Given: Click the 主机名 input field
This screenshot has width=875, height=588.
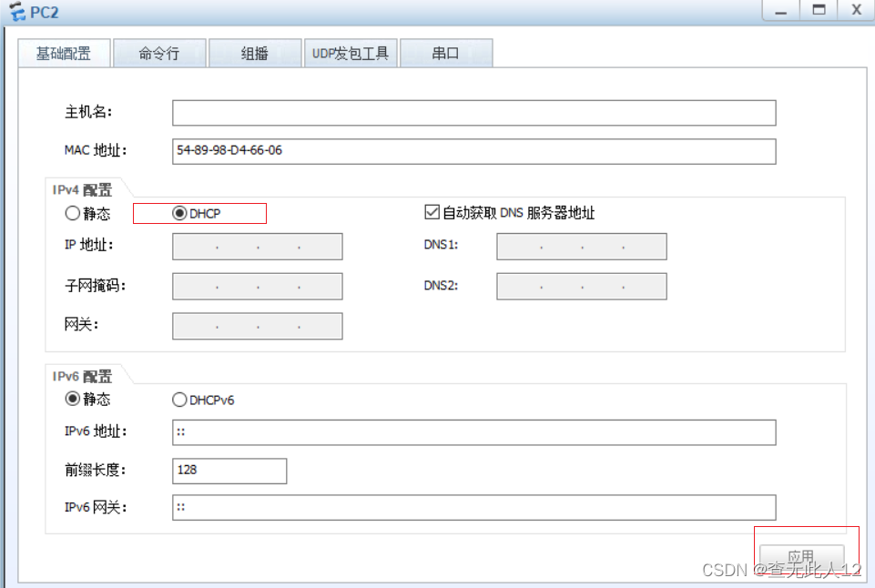Looking at the screenshot, I should 473,113.
